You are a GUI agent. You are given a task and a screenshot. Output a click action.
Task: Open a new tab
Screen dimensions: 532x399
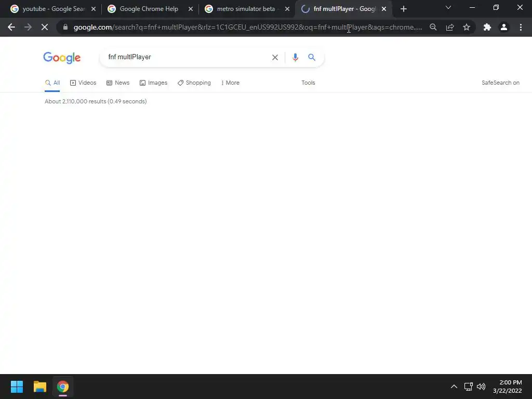(x=403, y=9)
